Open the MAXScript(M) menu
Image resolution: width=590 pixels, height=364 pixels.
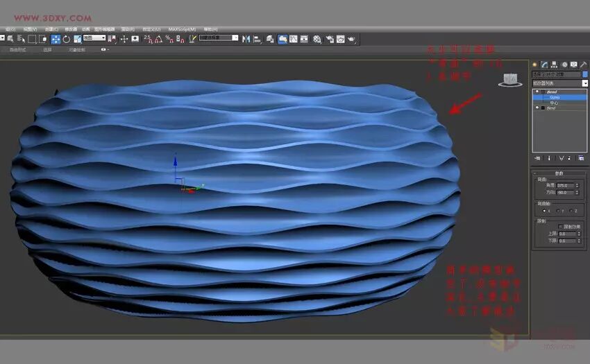(182, 29)
